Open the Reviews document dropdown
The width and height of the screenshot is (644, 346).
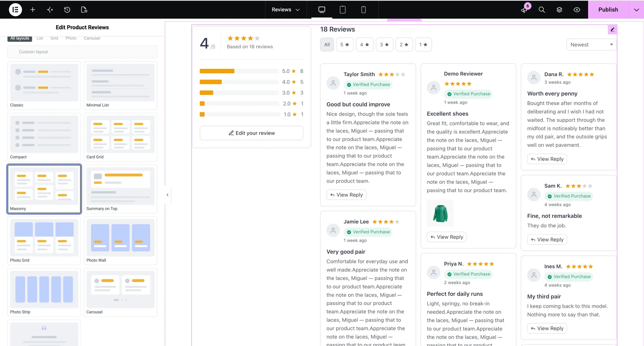tap(286, 10)
